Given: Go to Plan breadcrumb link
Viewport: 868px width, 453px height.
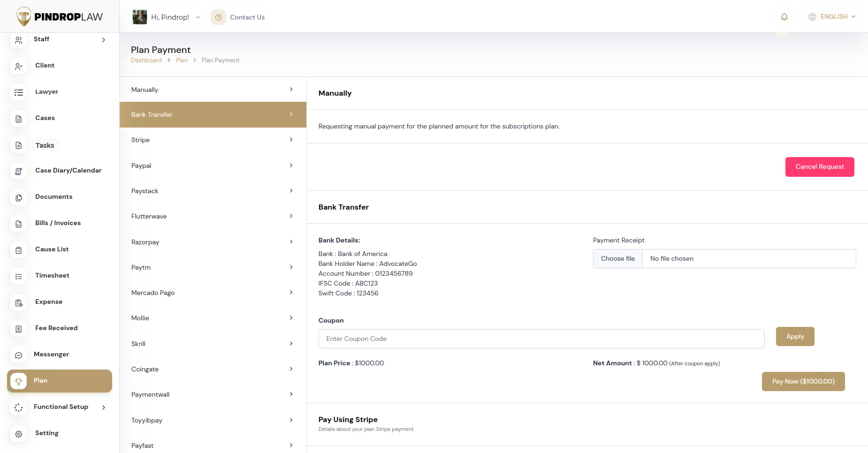Looking at the screenshot, I should (182, 60).
